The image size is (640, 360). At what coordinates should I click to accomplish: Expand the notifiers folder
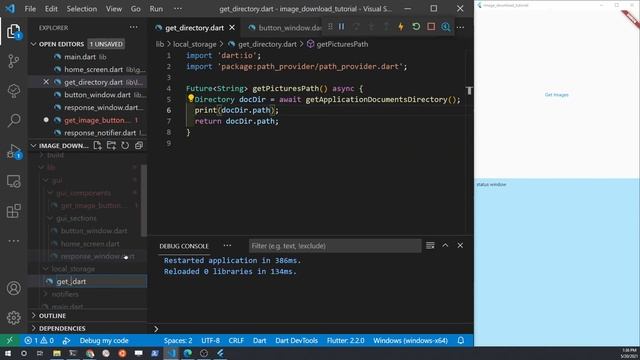coord(46,294)
